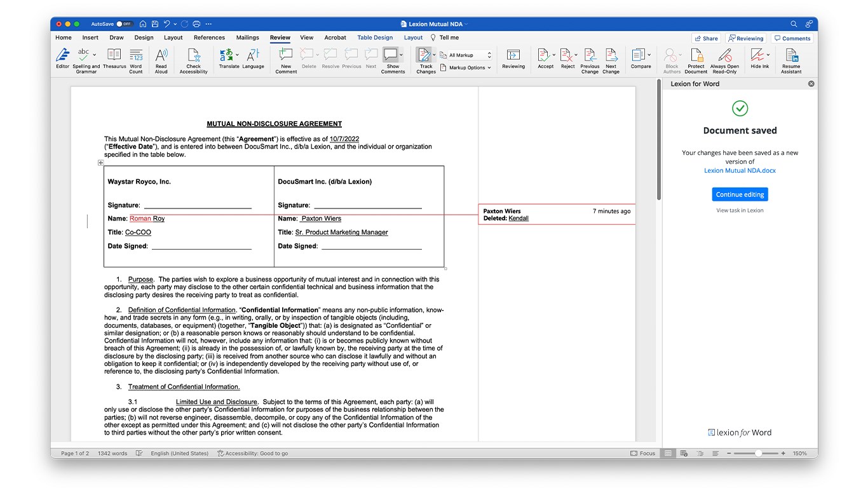The image size is (868, 488).
Task: Toggle AutoSave switch
Action: pyautogui.click(x=125, y=24)
